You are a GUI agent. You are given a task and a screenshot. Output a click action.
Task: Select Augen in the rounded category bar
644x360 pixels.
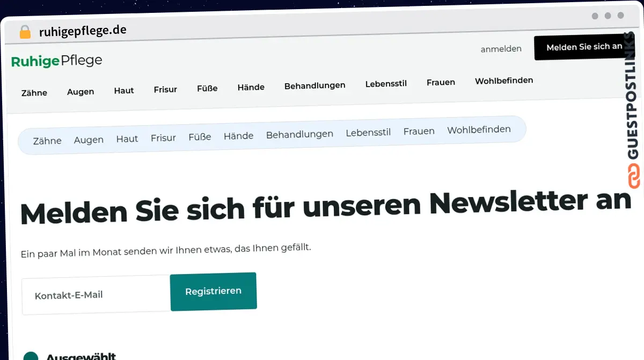(x=89, y=140)
